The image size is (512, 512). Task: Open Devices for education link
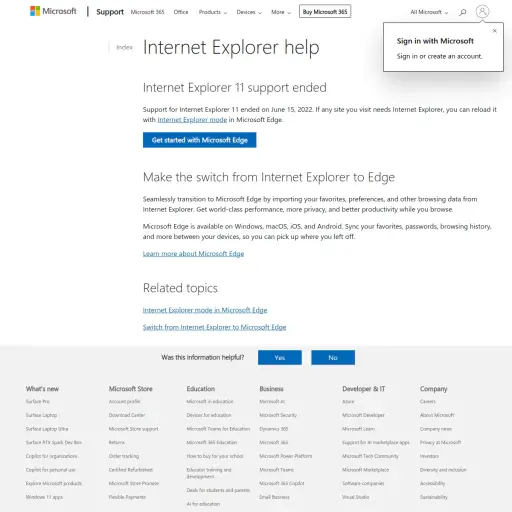pyautogui.click(x=209, y=415)
